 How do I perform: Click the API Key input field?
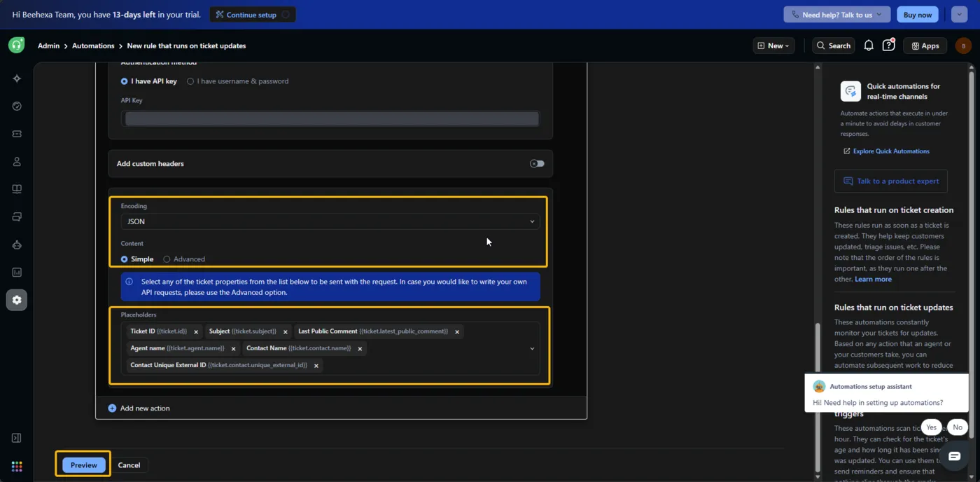[330, 118]
